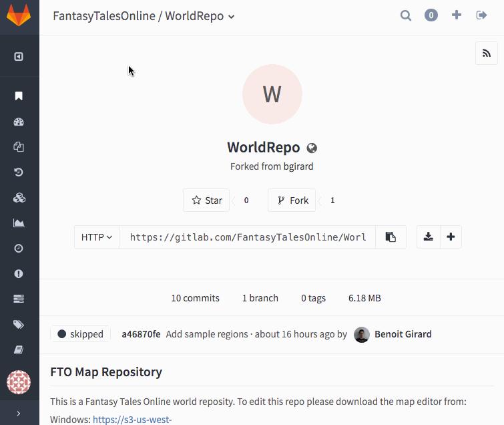Open the dashboard gauge icon in sidebar
Image resolution: width=504 pixels, height=425 pixels.
pyautogui.click(x=19, y=122)
